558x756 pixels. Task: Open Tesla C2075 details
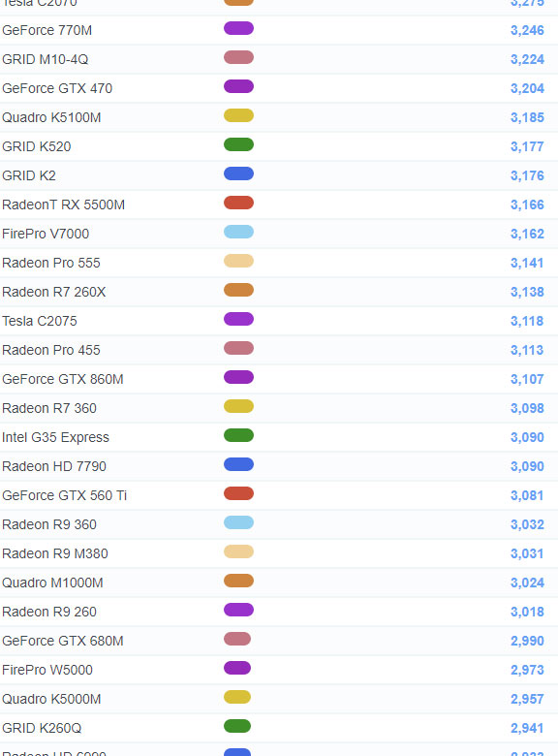point(40,321)
